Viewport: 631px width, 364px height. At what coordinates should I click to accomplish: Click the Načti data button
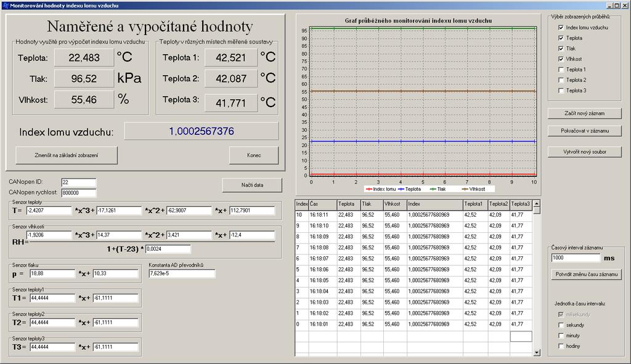click(x=252, y=185)
